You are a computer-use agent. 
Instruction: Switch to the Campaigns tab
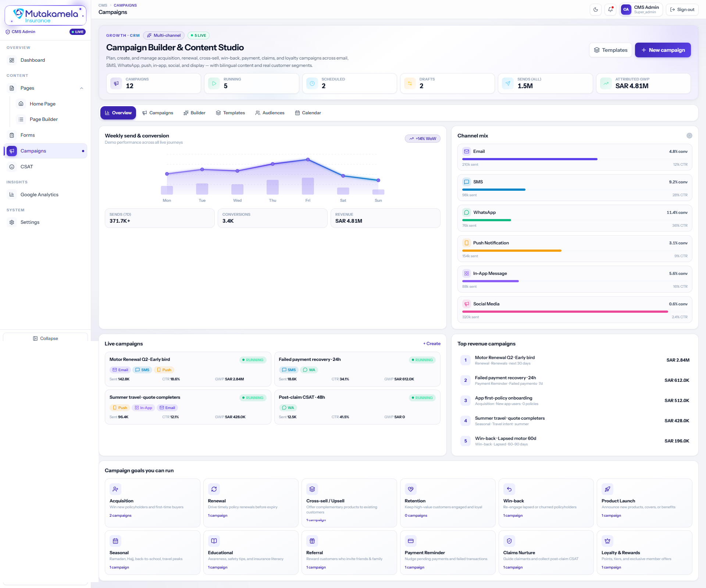(x=157, y=113)
